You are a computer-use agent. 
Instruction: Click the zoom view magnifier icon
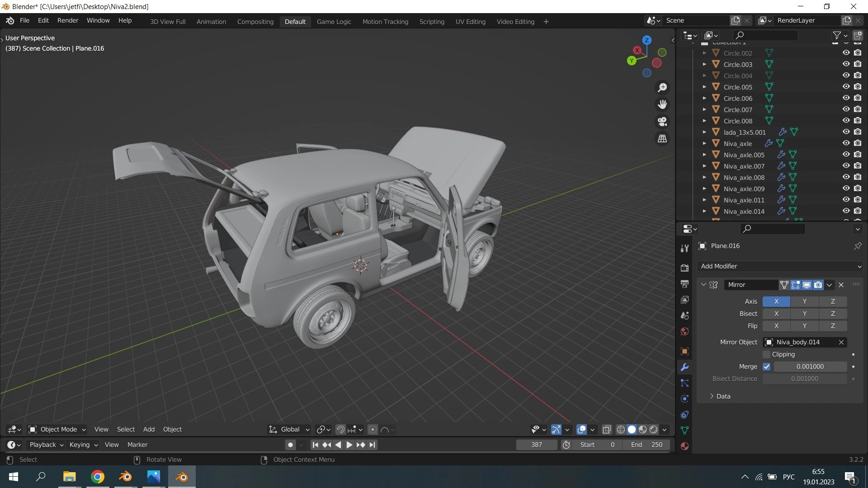tap(662, 88)
